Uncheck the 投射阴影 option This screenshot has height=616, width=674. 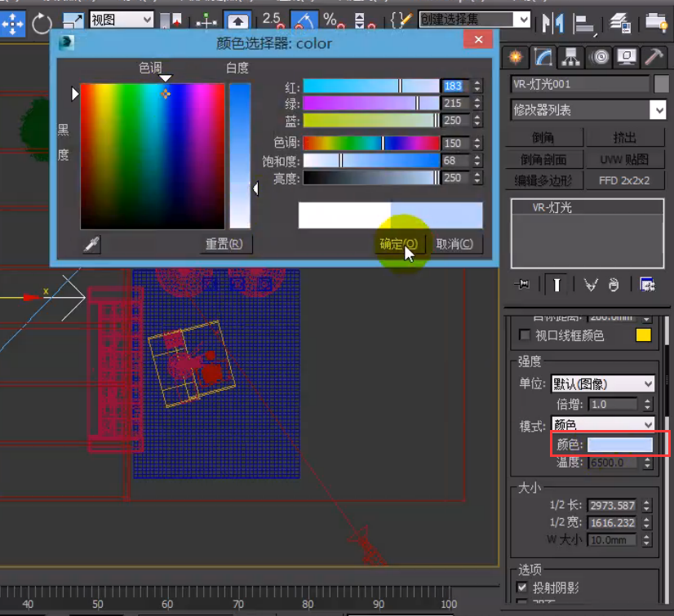[x=523, y=587]
